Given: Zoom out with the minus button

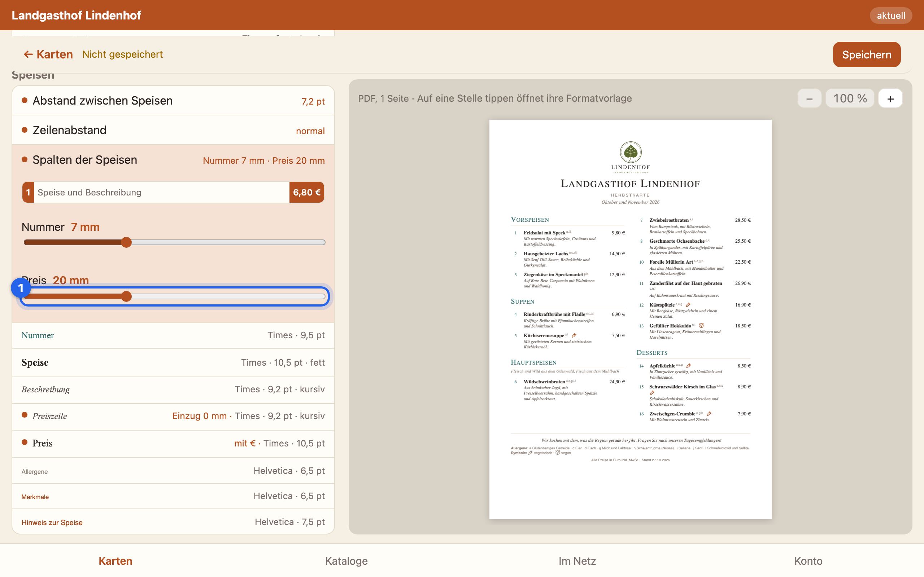Looking at the screenshot, I should pyautogui.click(x=809, y=98).
